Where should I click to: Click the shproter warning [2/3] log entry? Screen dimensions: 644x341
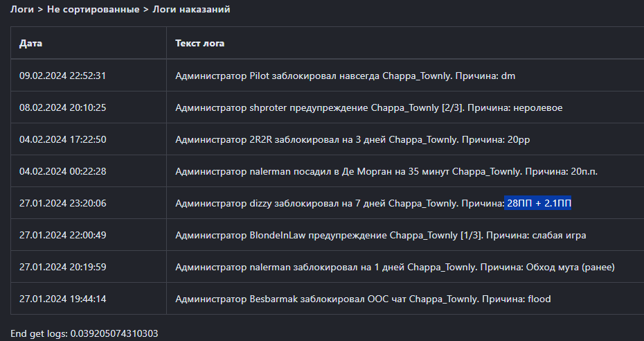pyautogui.click(x=368, y=107)
